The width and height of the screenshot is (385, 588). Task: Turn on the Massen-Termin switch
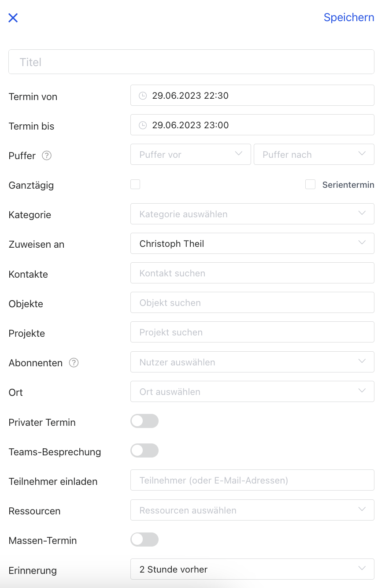click(x=144, y=540)
